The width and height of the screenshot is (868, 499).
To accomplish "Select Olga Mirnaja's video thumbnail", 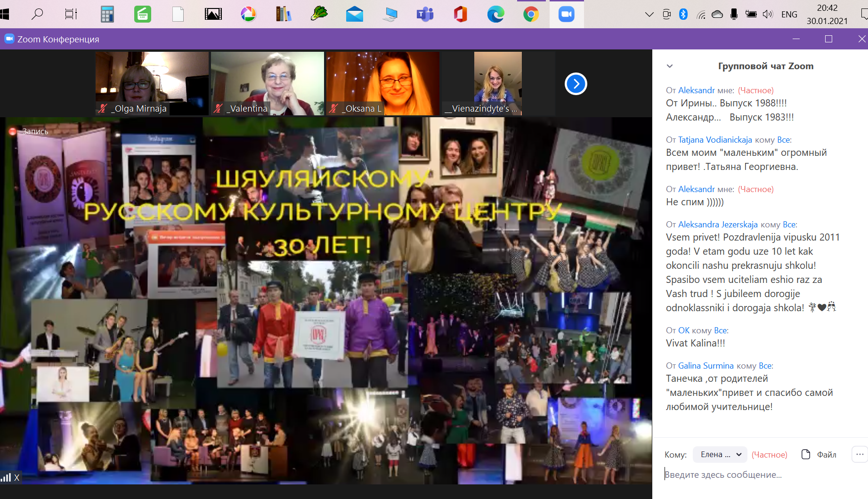I will 152,83.
